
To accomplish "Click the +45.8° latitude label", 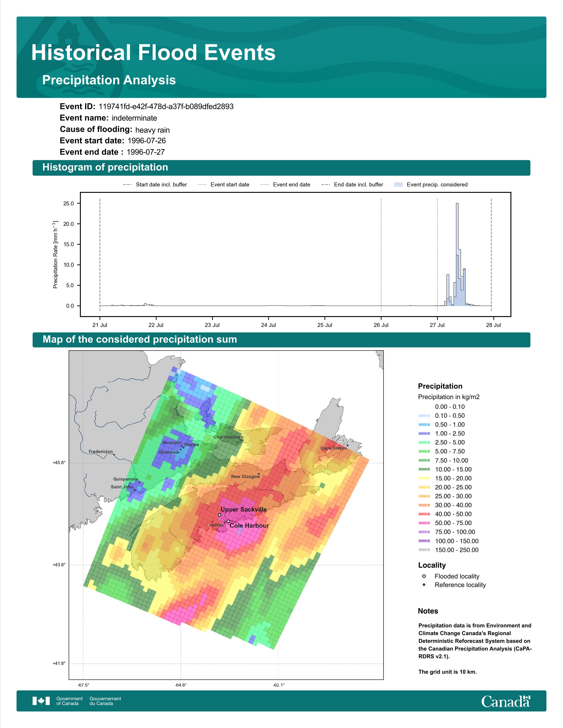I will pos(59,463).
